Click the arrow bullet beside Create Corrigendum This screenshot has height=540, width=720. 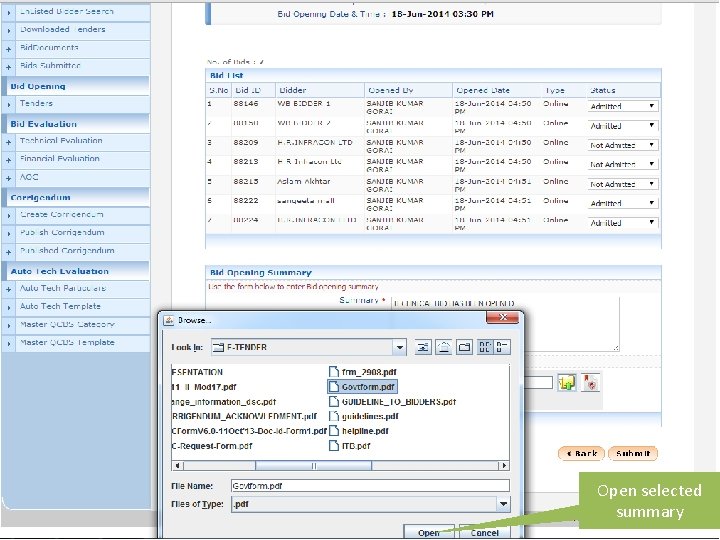[8, 215]
